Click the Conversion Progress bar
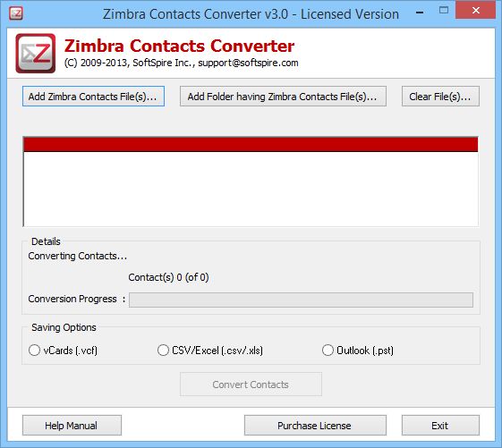 point(301,300)
